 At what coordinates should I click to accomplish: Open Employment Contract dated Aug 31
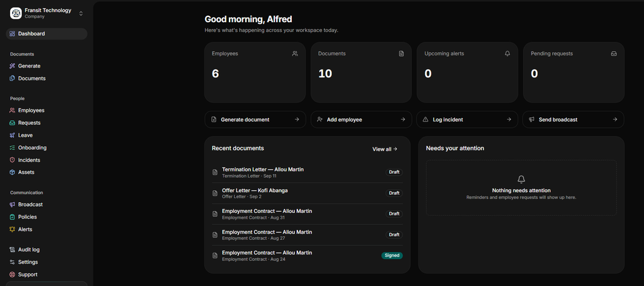click(307, 214)
